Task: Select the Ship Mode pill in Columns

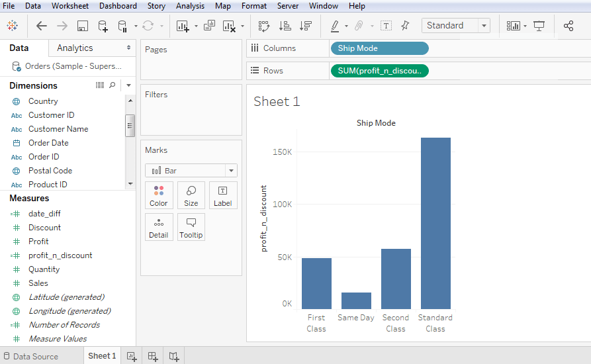Action: tap(380, 48)
